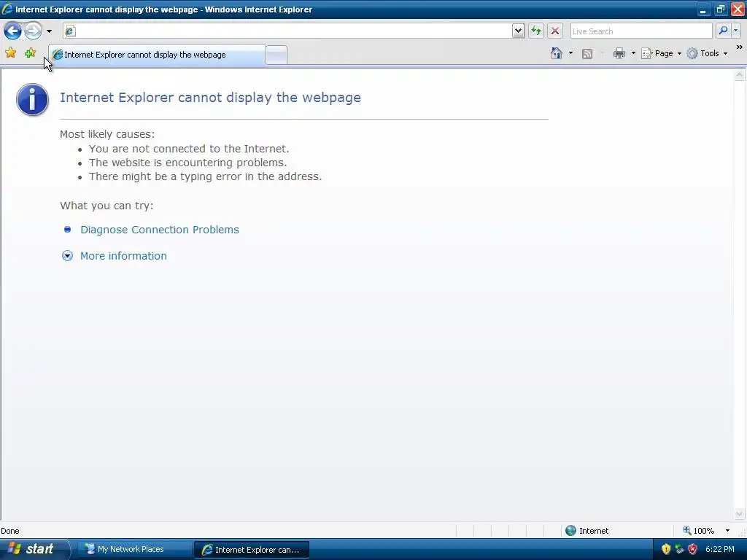Click the 100% zoom level button
The image size is (747, 560).
pyautogui.click(x=698, y=531)
